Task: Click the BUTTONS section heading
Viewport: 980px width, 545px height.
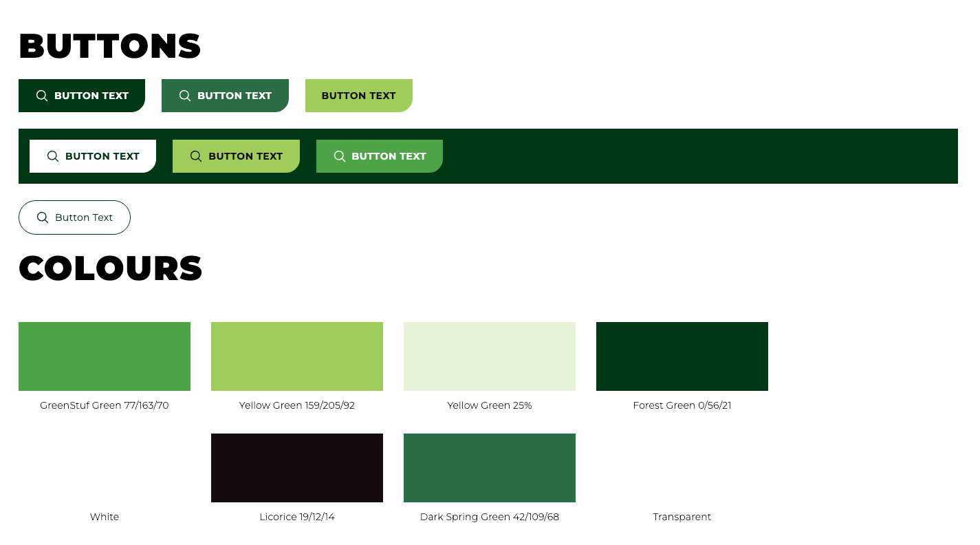Action: tap(110, 47)
